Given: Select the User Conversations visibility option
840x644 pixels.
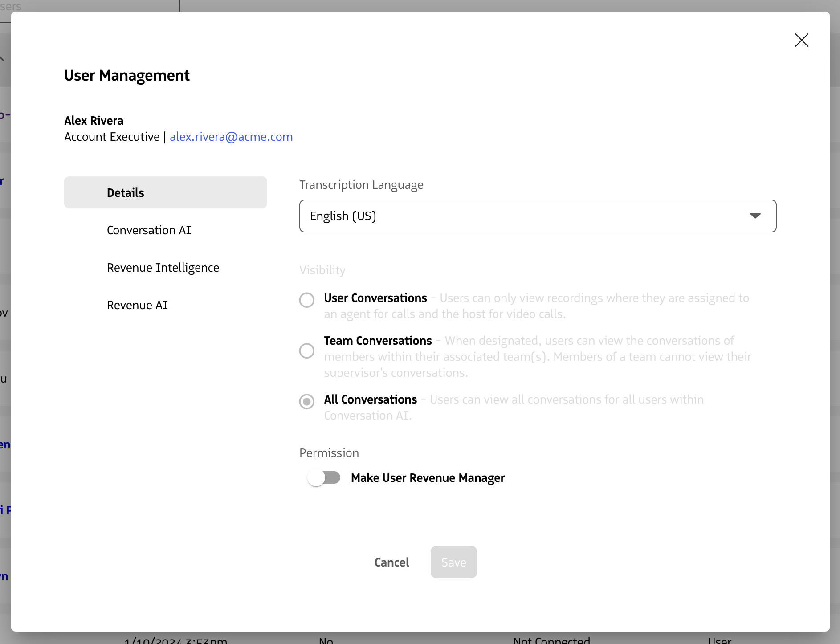Looking at the screenshot, I should coord(306,300).
